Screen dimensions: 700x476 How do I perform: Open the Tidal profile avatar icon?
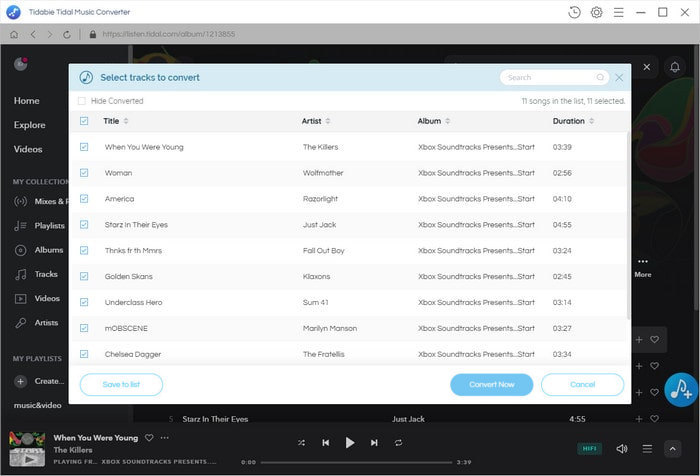(21, 64)
